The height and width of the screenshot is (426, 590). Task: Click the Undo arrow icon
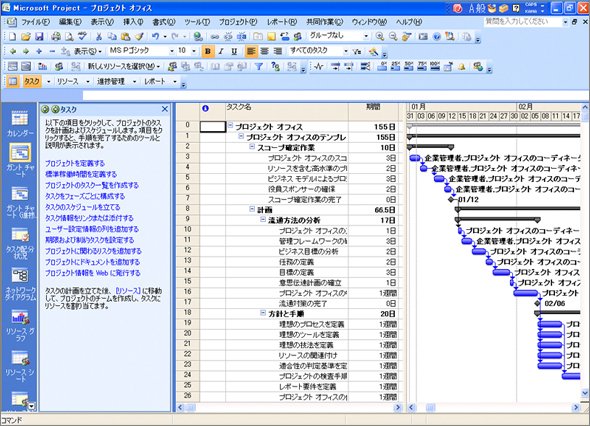[x=155, y=37]
